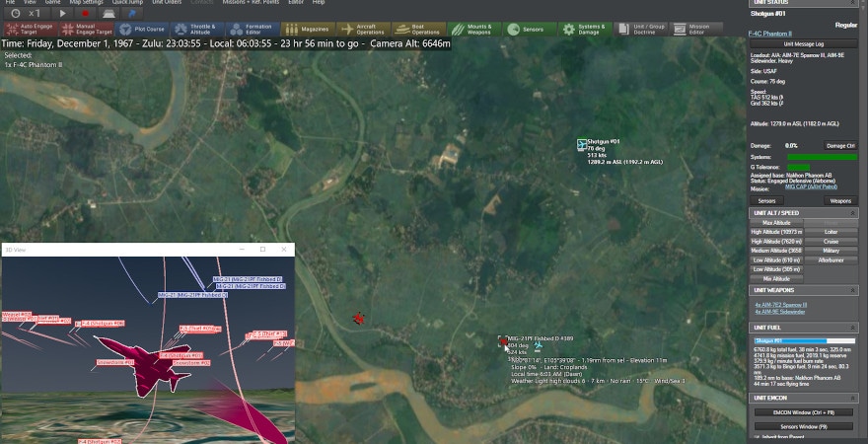Collapse the Unit Weapons panel
This screenshot has width=868, height=444.
point(852,290)
